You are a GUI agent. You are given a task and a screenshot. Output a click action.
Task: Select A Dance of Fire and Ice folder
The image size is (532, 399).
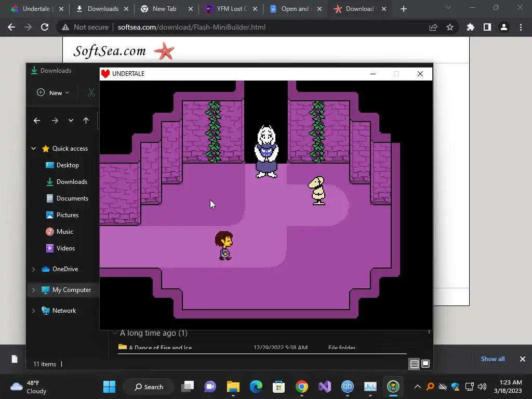pyautogui.click(x=159, y=348)
